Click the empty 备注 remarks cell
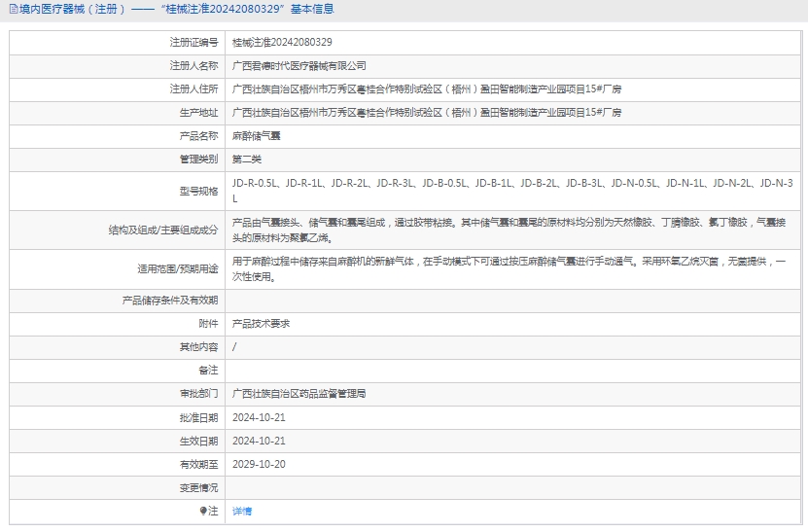This screenshot has height=532, width=808. [512, 371]
